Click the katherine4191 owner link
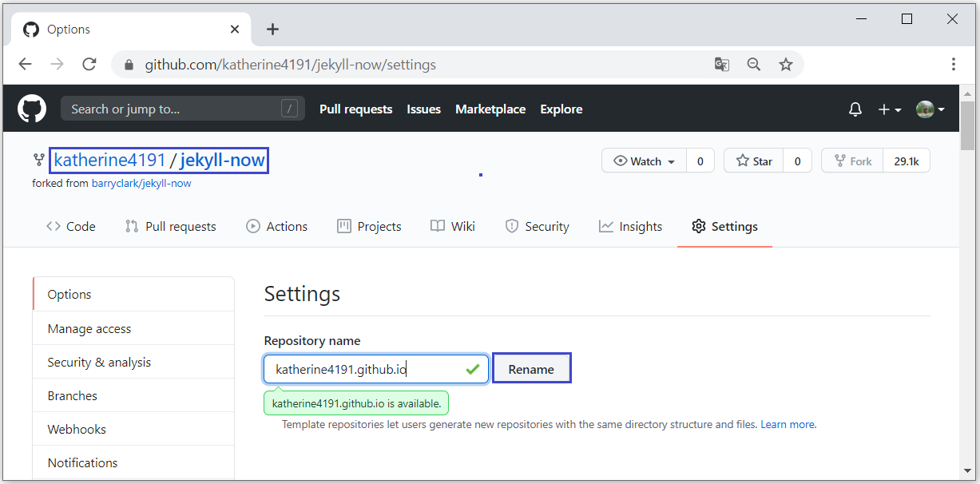 click(109, 161)
